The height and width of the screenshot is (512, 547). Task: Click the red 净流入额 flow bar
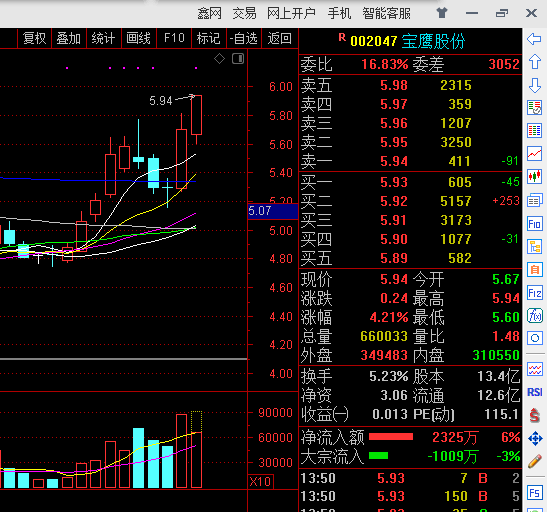click(x=391, y=437)
